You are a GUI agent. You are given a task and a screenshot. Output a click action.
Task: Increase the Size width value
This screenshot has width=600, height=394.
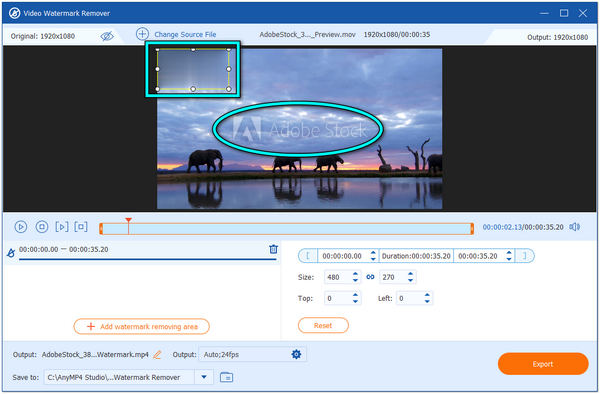pos(355,274)
